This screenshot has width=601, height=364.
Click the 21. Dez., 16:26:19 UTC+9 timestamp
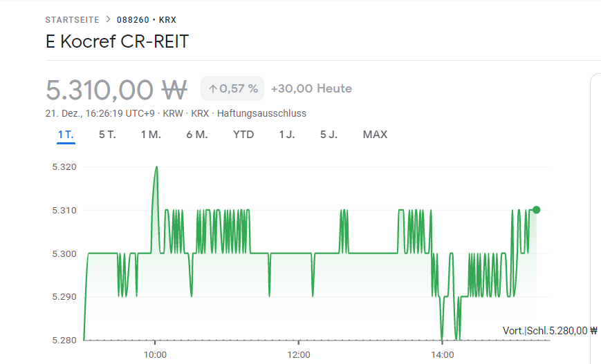(x=100, y=114)
